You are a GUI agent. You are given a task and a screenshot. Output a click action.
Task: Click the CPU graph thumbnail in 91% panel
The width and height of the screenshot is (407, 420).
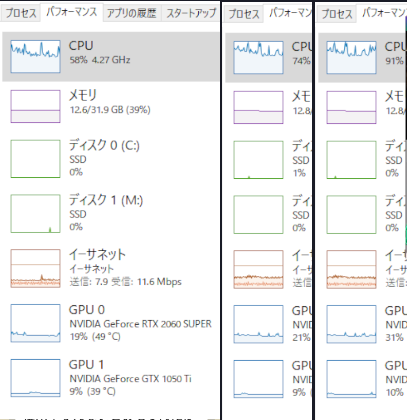(x=351, y=57)
